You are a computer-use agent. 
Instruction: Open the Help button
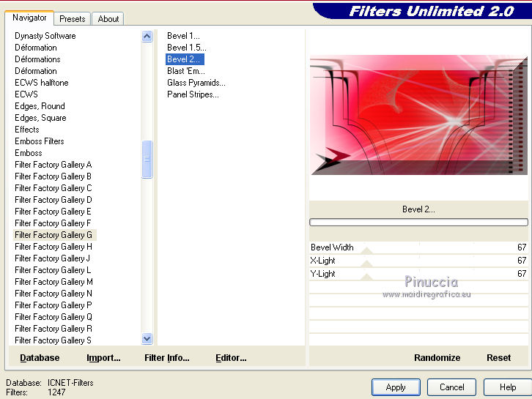coord(508,387)
